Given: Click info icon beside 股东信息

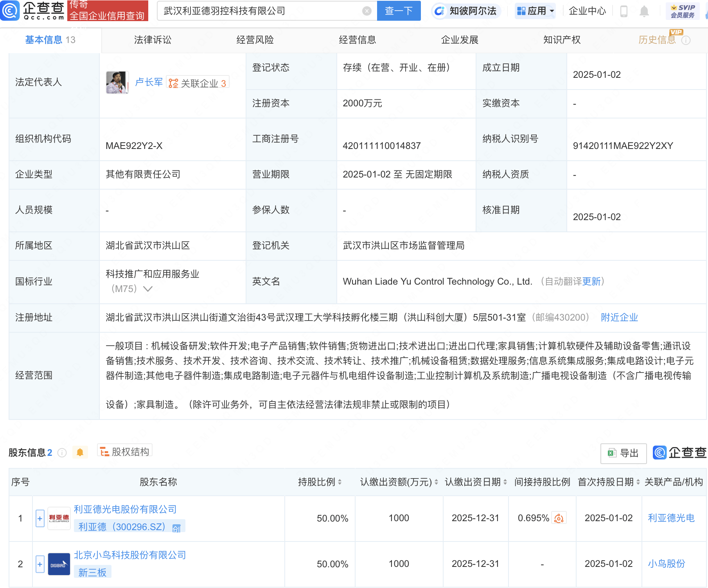Looking at the screenshot, I should point(62,453).
